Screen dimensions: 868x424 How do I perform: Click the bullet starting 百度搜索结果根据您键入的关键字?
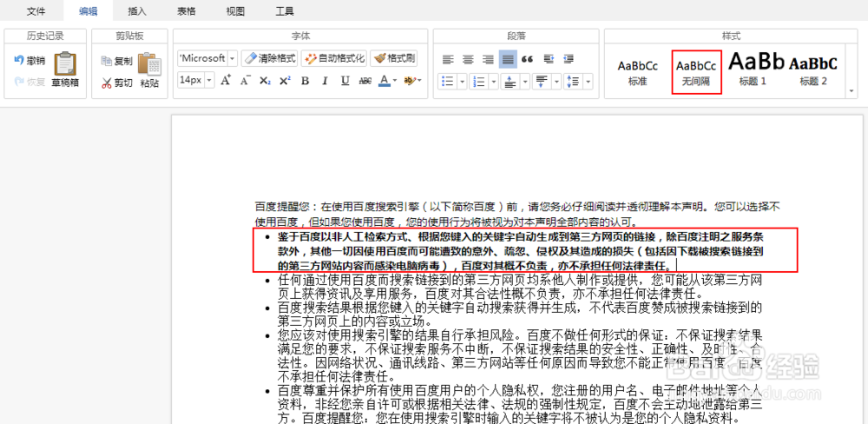[520, 315]
